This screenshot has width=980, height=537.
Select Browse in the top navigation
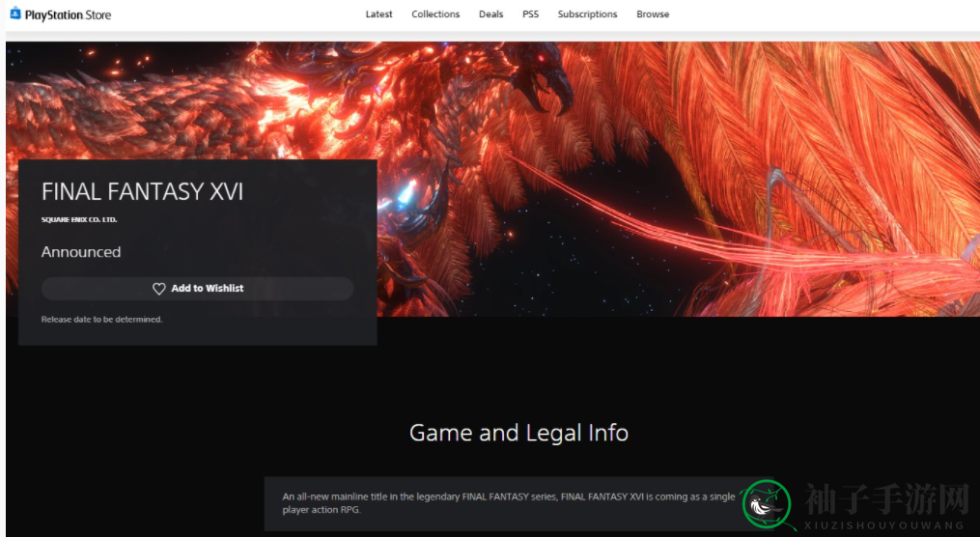pos(653,14)
